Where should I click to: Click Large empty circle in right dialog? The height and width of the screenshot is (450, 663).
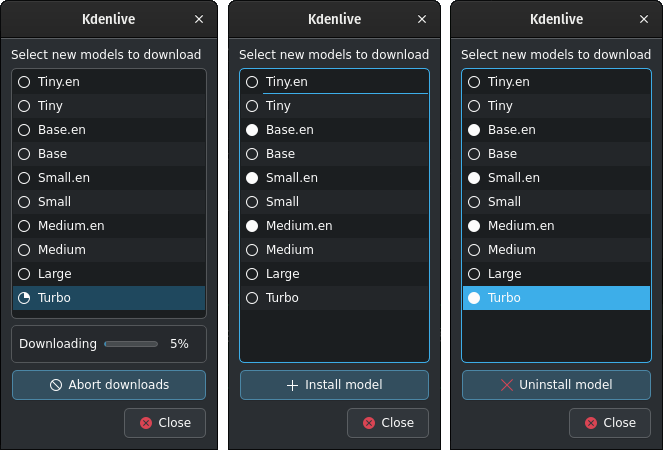tap(474, 274)
